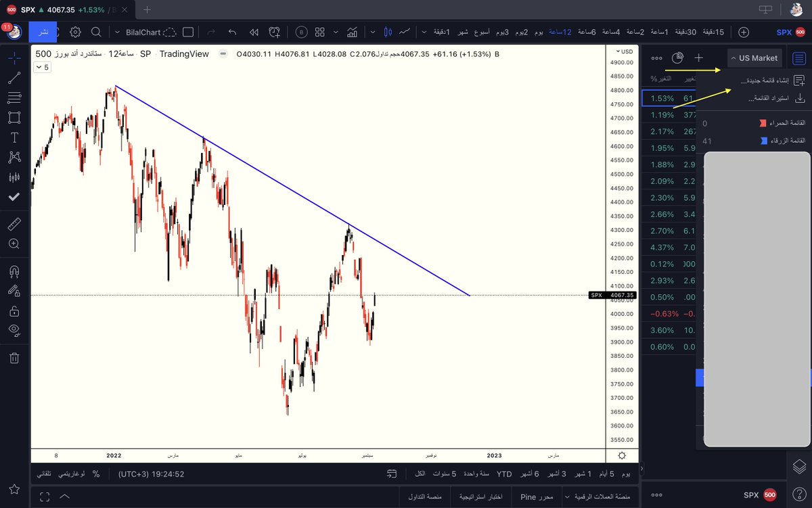Open indicators chart icon
812x508 pixels.
point(352,32)
